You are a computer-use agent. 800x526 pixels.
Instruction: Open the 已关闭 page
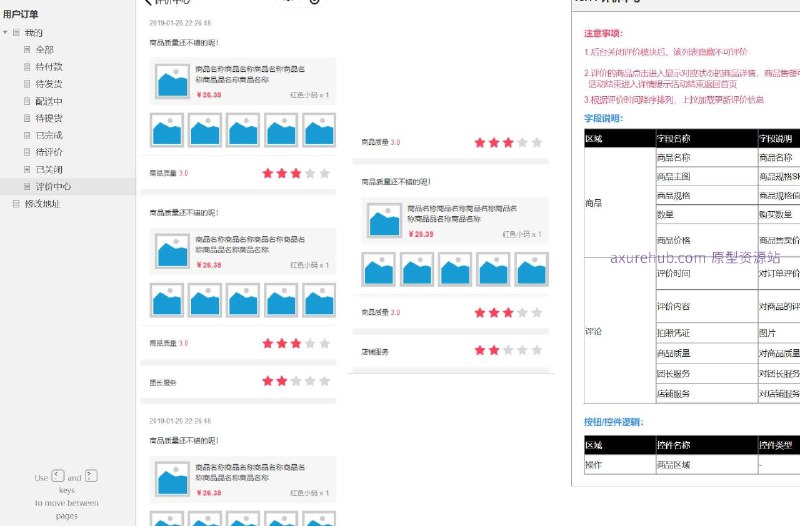(49, 169)
